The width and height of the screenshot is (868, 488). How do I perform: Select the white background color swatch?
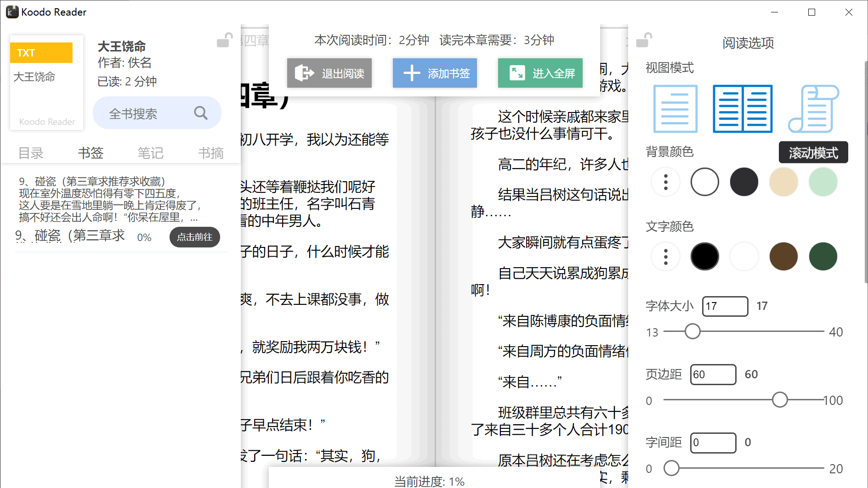click(704, 182)
